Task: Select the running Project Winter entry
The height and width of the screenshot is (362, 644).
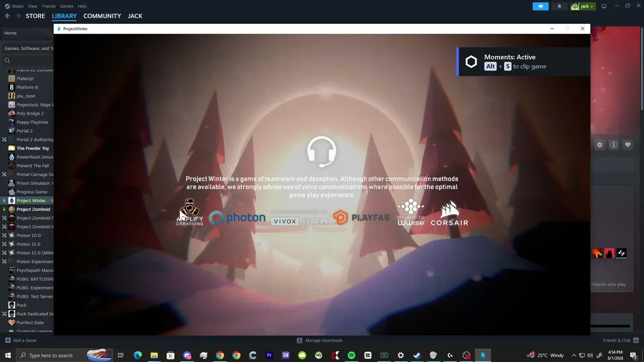Action: [27, 201]
